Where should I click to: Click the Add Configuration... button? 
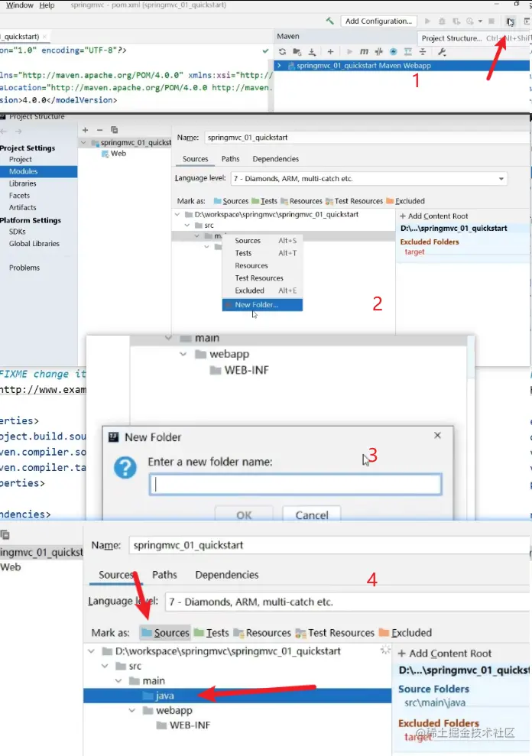tap(378, 21)
